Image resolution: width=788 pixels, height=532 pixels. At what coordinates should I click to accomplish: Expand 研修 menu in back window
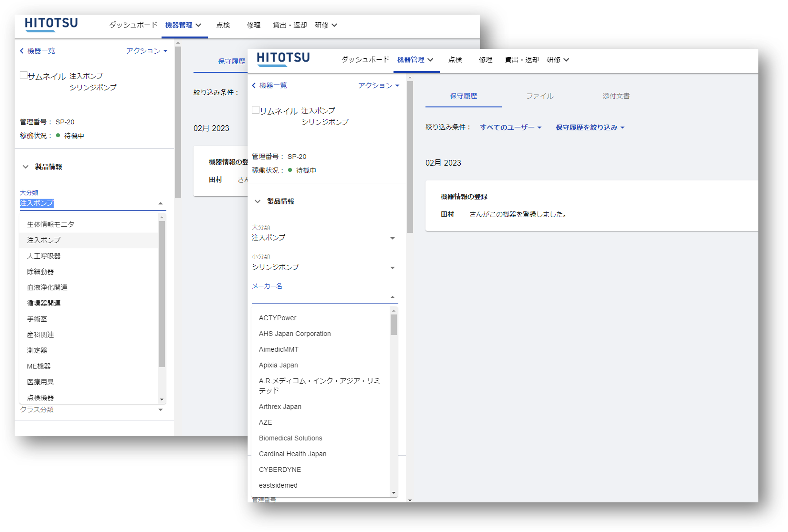[326, 25]
